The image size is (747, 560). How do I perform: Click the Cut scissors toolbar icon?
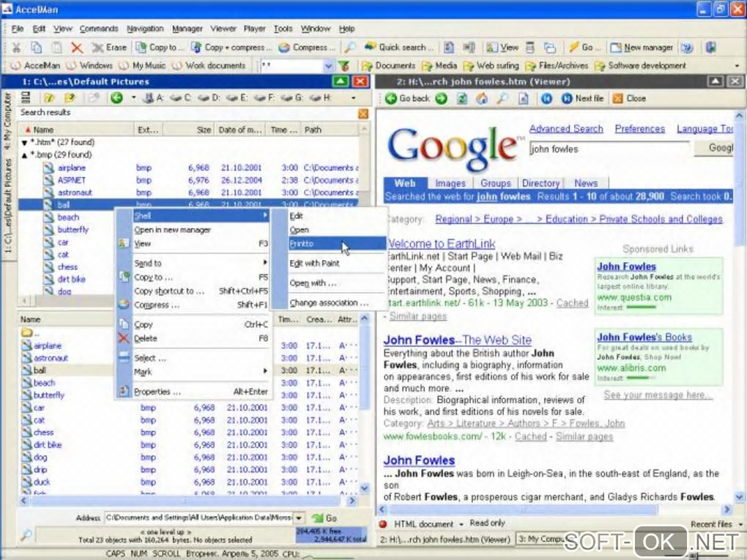tap(16, 47)
